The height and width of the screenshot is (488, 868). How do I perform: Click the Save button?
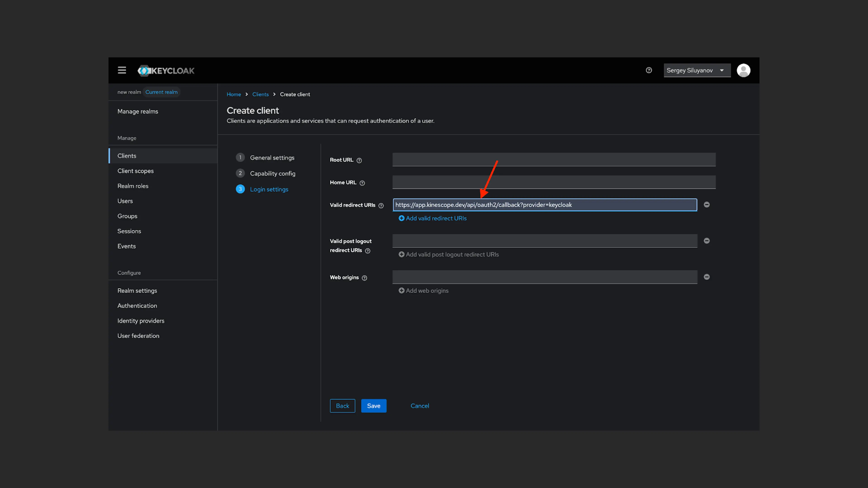pos(373,406)
